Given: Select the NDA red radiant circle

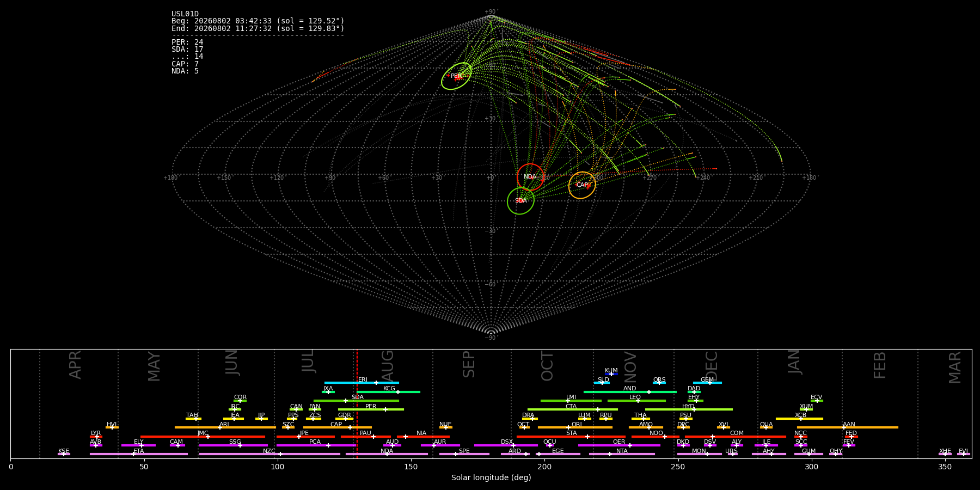Looking at the screenshot, I should [x=530, y=177].
